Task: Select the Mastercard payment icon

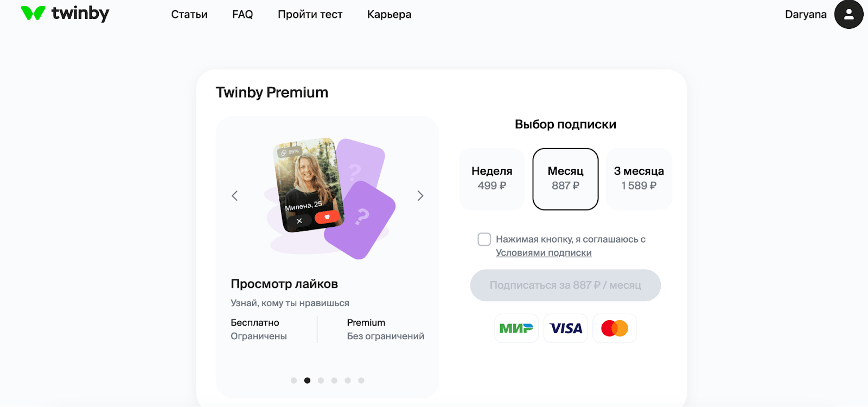Action: [614, 328]
